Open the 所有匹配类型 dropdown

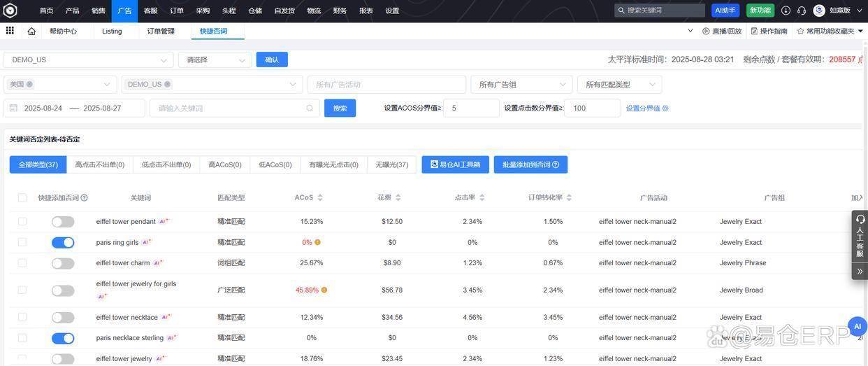pos(619,85)
